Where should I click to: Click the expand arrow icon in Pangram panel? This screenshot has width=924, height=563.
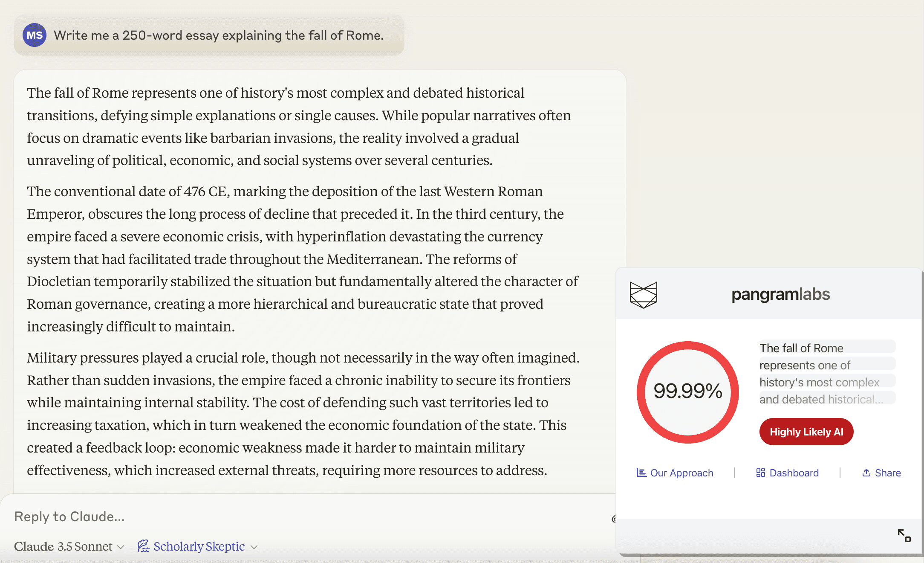[904, 535]
